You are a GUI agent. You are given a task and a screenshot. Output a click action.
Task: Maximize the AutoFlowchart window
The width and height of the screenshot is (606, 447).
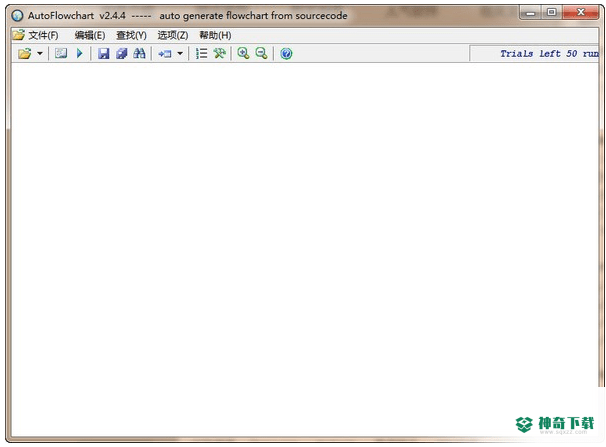[x=552, y=12]
